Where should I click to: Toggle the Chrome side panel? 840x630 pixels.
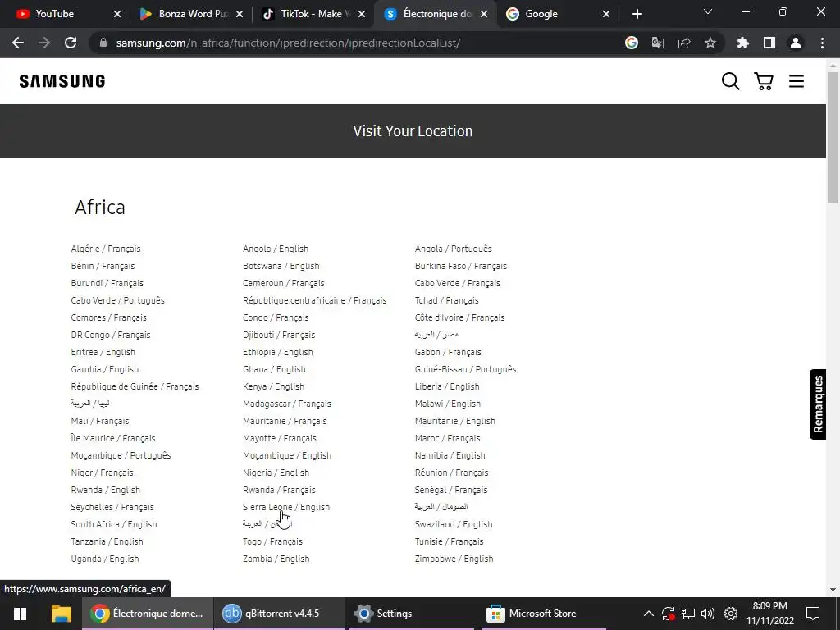pos(769,43)
